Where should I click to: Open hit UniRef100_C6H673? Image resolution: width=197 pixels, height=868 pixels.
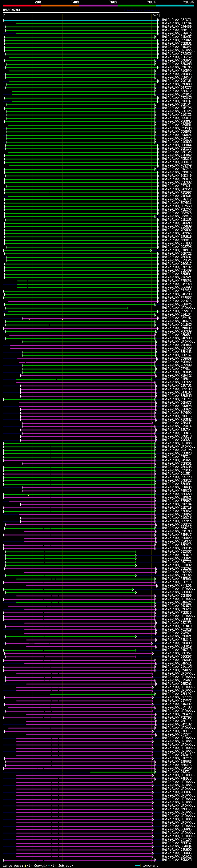[177, 403]
